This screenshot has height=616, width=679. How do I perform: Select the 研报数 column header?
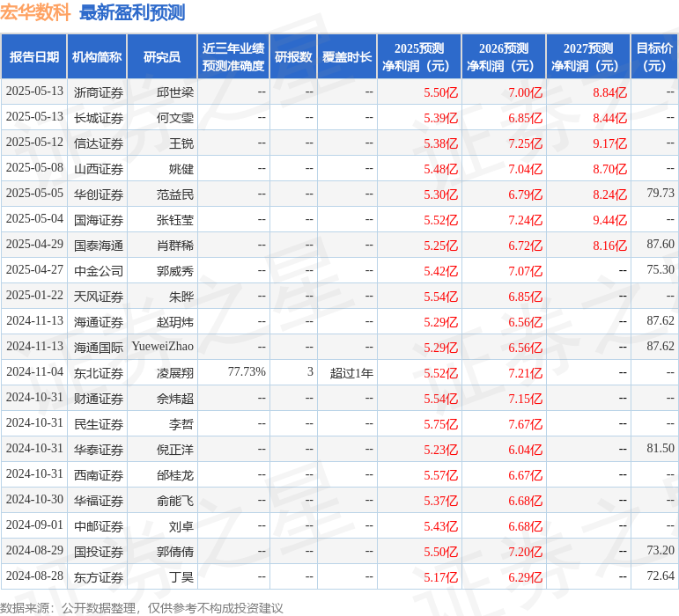[293, 57]
